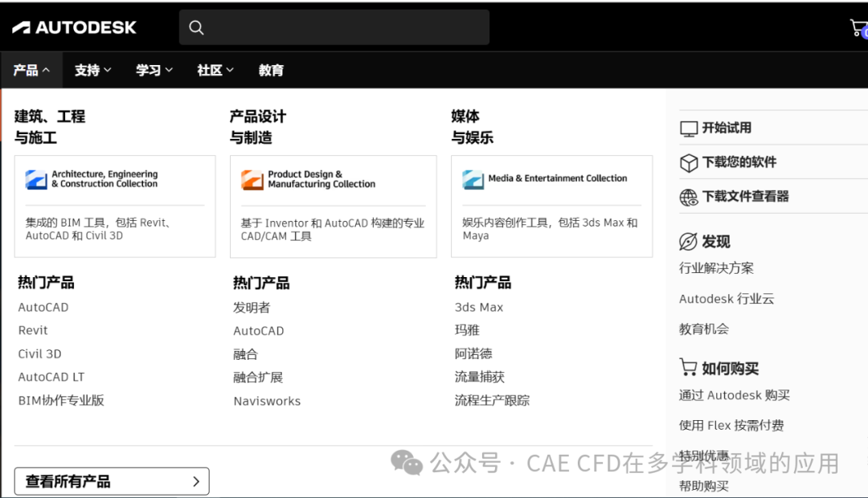
Task: Click the 基于 Inventor 和 AutoCAD description text
Action: point(332,230)
